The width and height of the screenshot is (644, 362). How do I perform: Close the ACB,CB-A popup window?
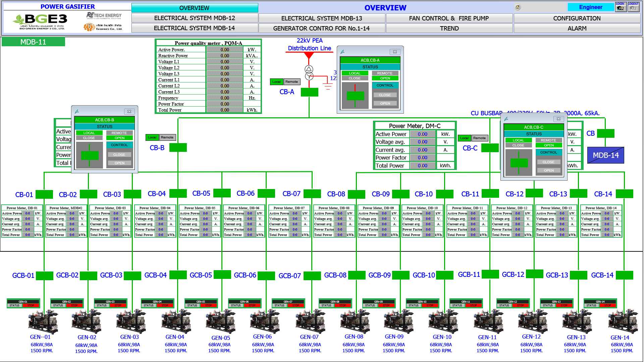pos(395,52)
